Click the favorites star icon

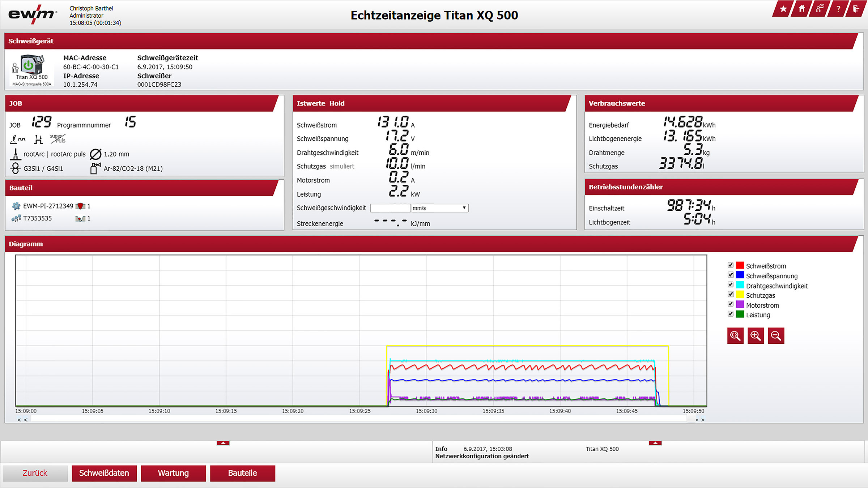point(783,9)
